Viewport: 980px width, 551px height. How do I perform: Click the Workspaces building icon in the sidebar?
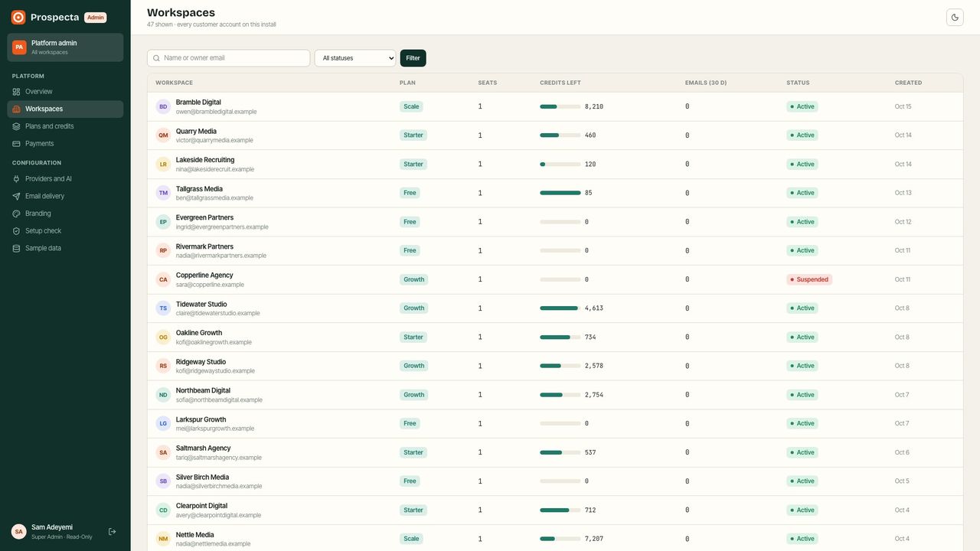coord(17,109)
